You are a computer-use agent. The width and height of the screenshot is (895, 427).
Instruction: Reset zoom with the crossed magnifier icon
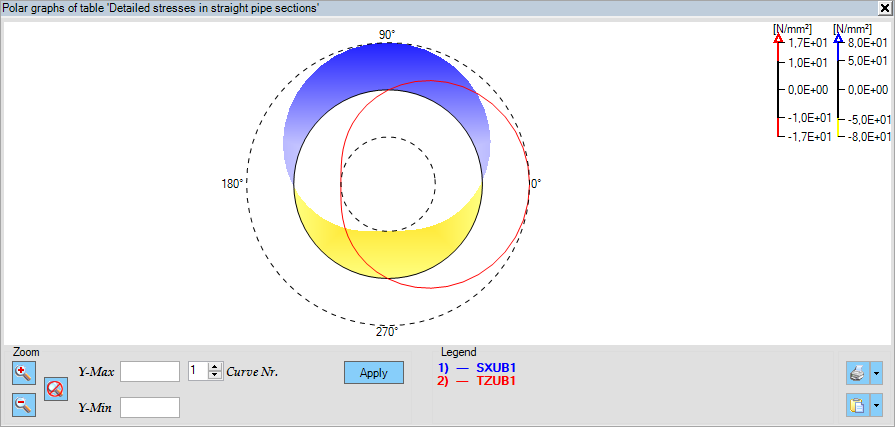[x=55, y=389]
